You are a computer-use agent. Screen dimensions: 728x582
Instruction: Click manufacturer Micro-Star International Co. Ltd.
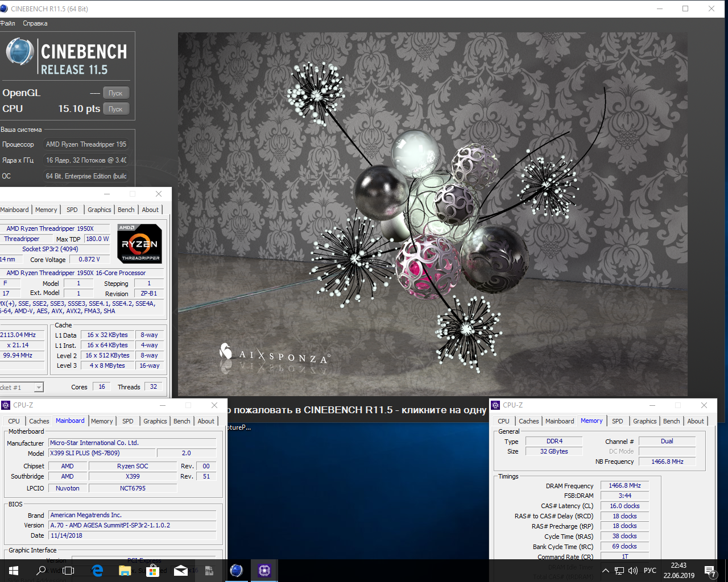click(x=132, y=443)
